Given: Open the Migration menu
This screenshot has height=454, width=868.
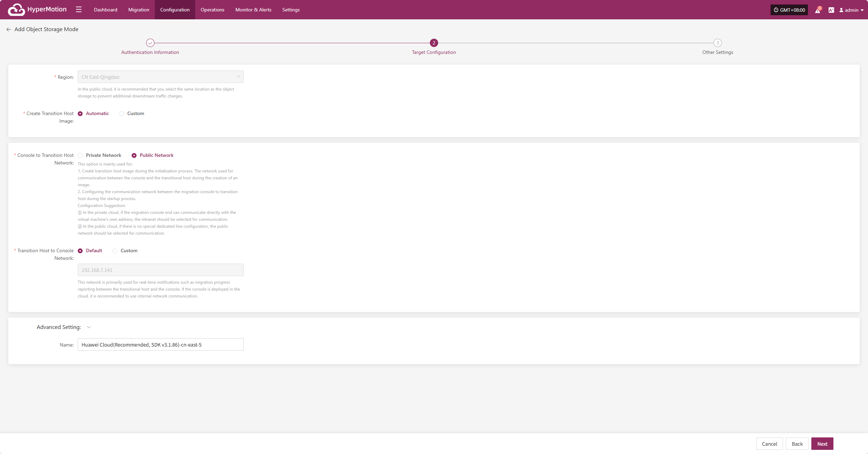Looking at the screenshot, I should pos(139,10).
